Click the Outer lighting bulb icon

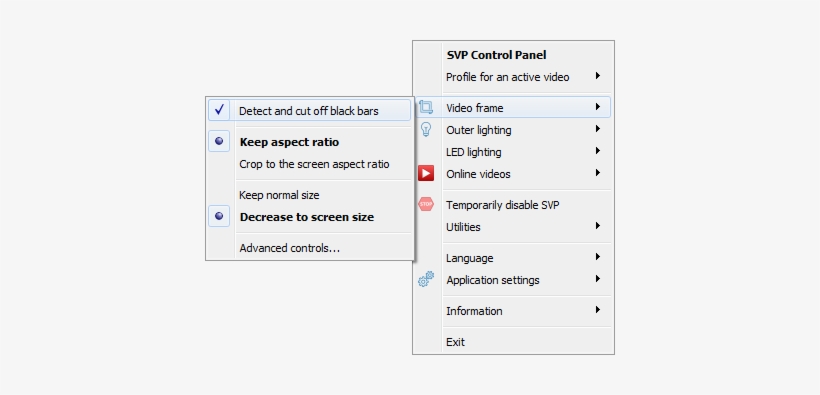426,129
